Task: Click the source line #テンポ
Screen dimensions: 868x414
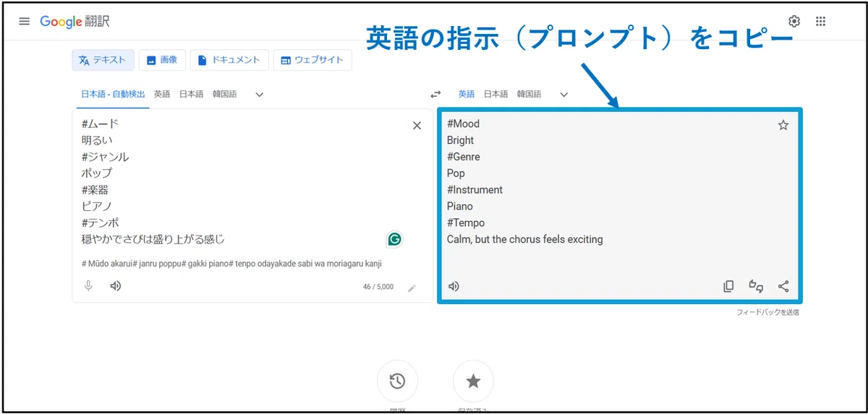Action: point(100,223)
